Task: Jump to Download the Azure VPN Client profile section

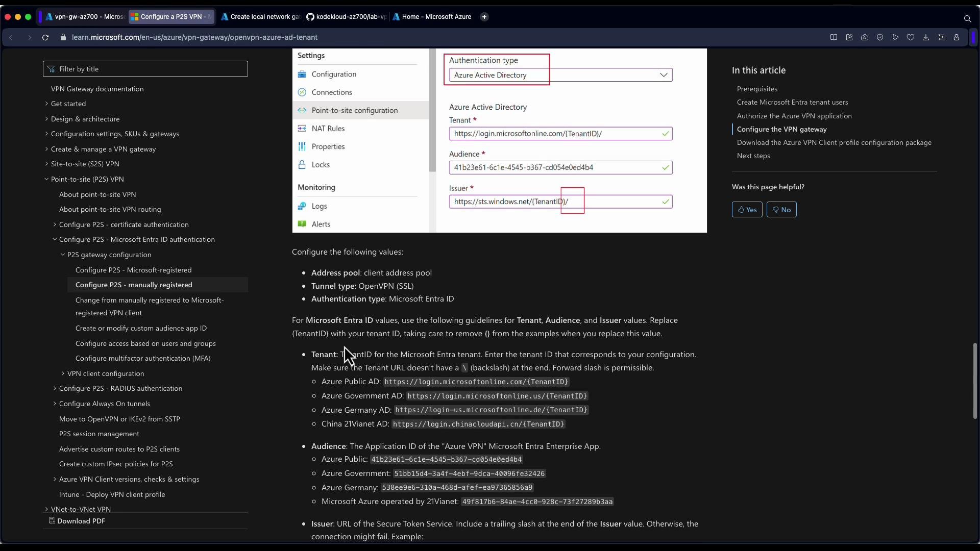Action: [834, 142]
